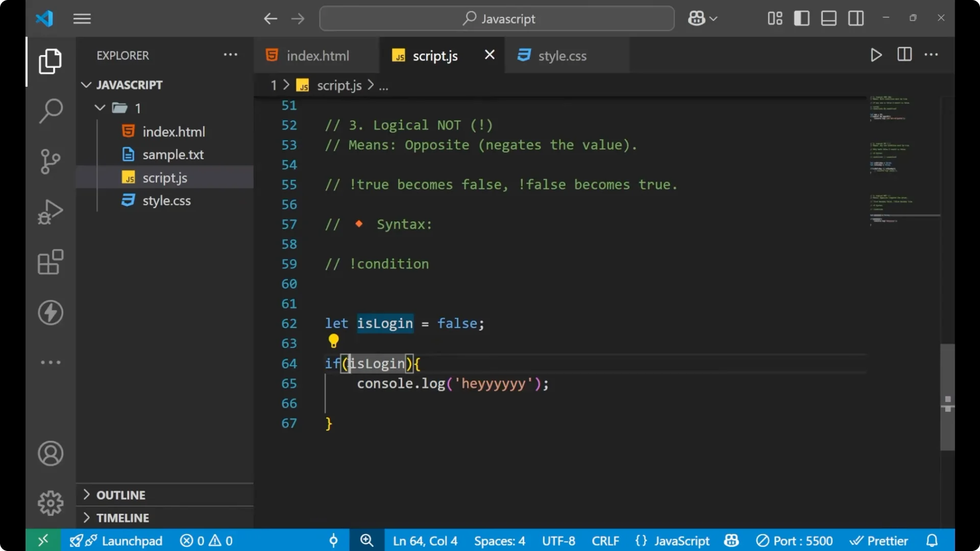Click UTF-8 encoding in status bar

point(558,540)
